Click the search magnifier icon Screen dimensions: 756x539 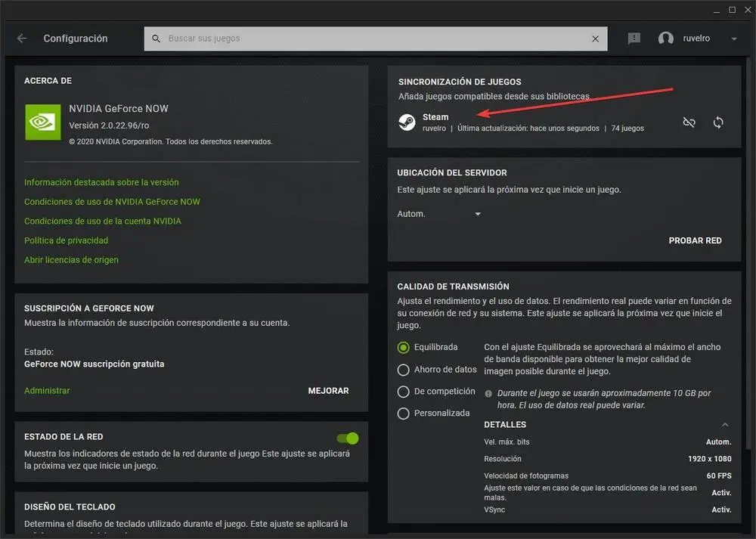click(156, 38)
